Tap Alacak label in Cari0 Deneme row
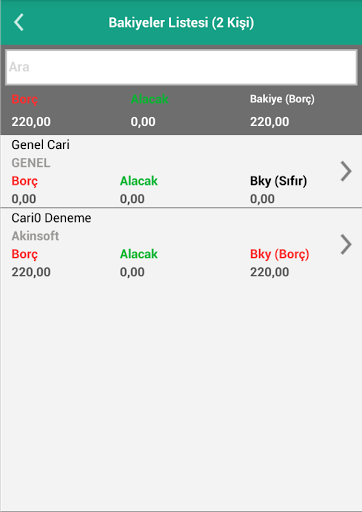The height and width of the screenshot is (512, 362). click(139, 254)
